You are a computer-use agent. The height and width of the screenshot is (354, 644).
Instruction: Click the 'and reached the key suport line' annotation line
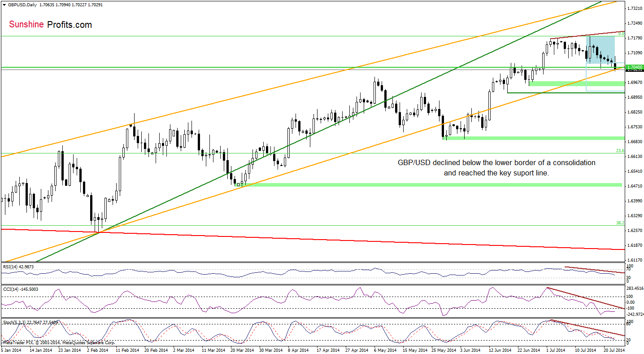(x=496, y=173)
